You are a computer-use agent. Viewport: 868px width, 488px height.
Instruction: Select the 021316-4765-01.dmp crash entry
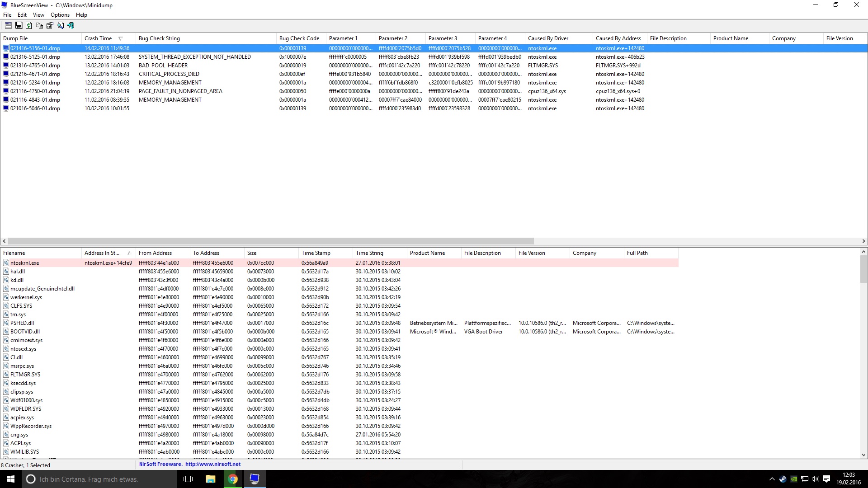point(35,66)
